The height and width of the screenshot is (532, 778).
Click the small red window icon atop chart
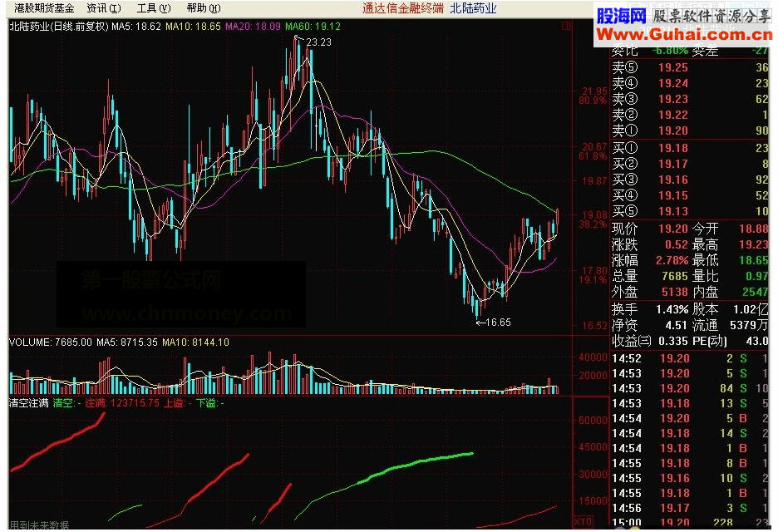(566, 26)
